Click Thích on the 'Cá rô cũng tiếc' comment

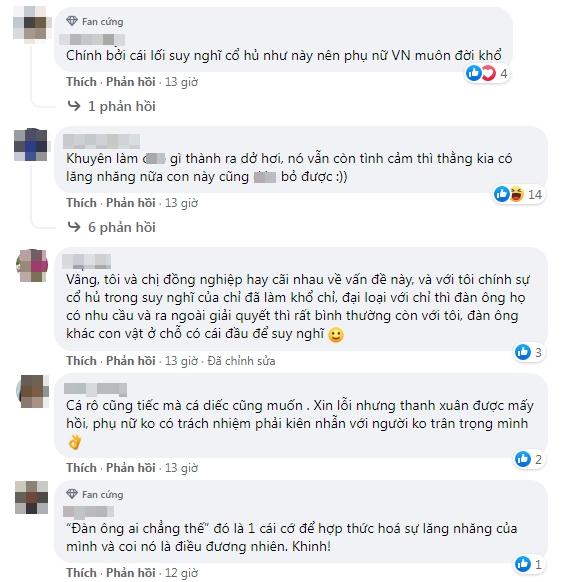81,467
